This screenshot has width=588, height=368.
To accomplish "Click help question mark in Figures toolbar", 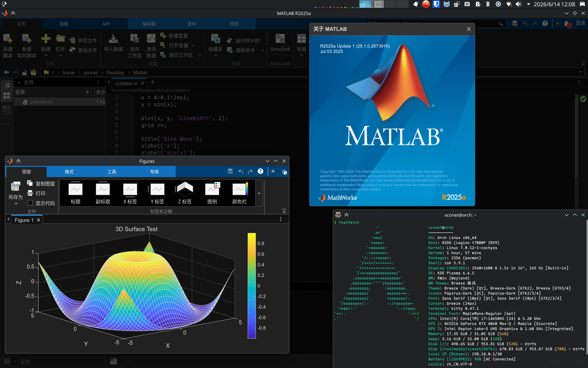I will (x=260, y=171).
